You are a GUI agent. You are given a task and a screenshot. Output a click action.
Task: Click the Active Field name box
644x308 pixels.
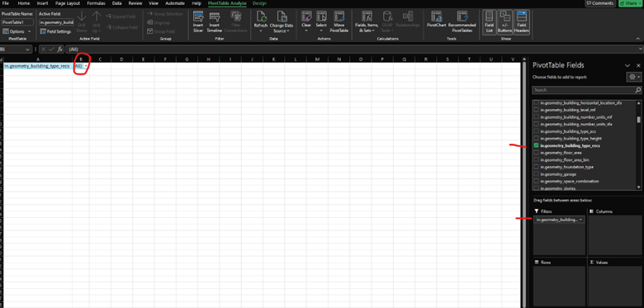pos(56,22)
